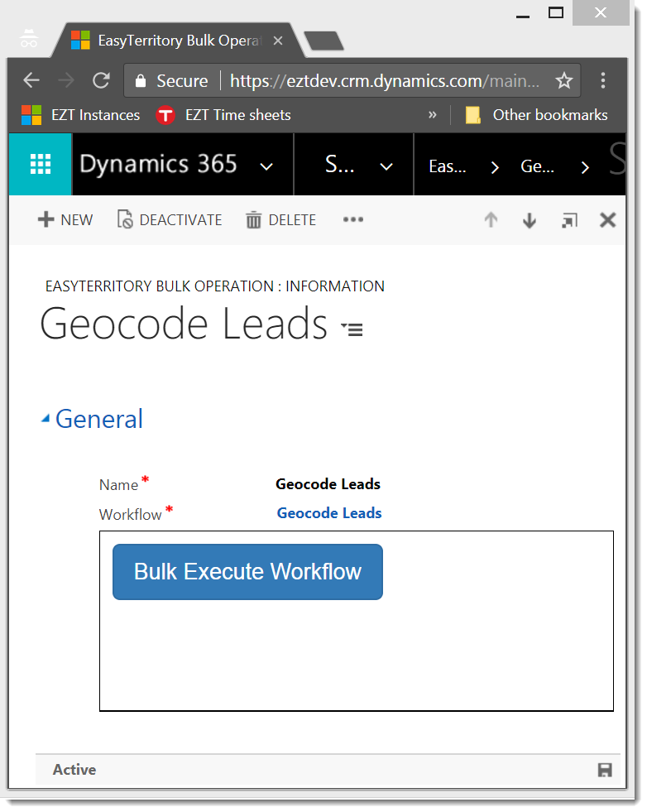This screenshot has height=812, width=647.
Task: Bookmark this page with the star icon
Action: (x=564, y=80)
